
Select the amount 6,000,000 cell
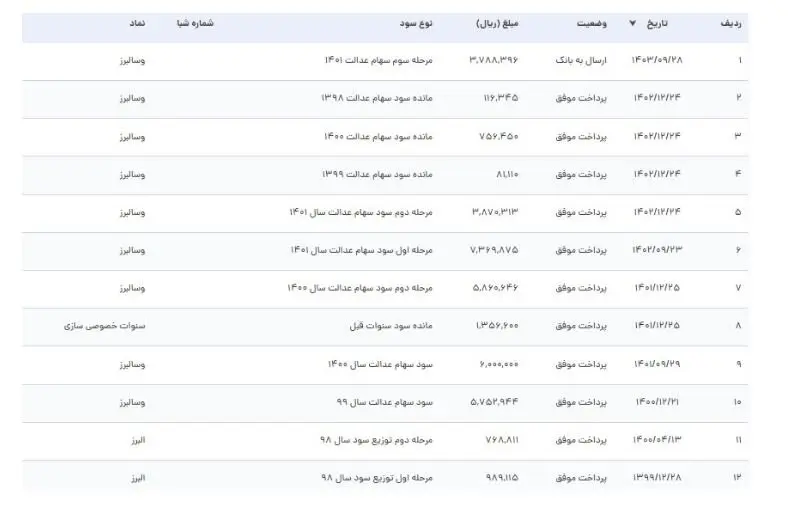[x=498, y=364]
